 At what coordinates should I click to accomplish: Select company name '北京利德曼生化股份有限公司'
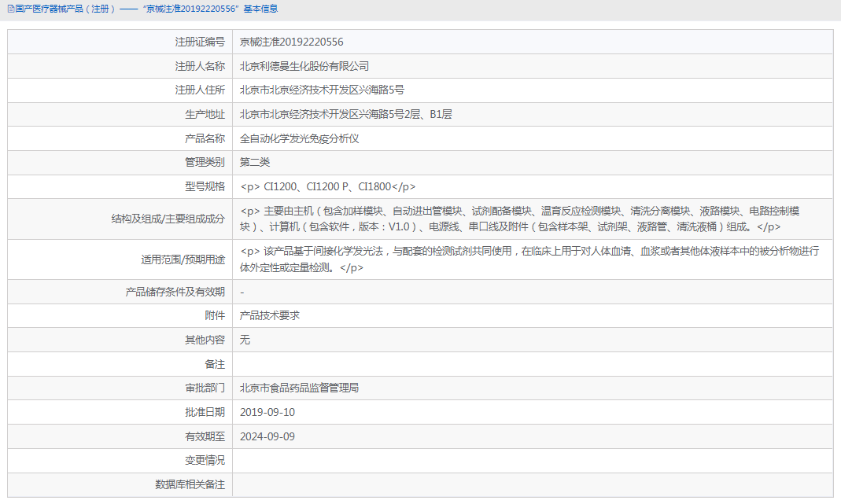point(304,66)
